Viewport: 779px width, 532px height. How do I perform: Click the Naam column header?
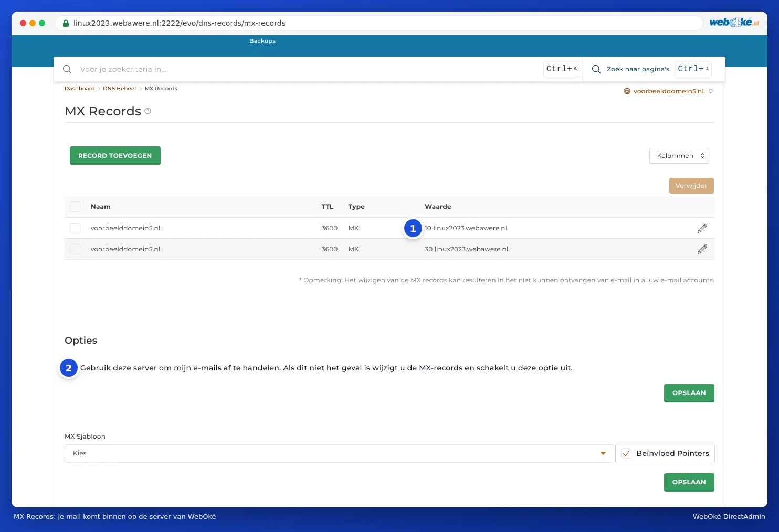(x=101, y=207)
